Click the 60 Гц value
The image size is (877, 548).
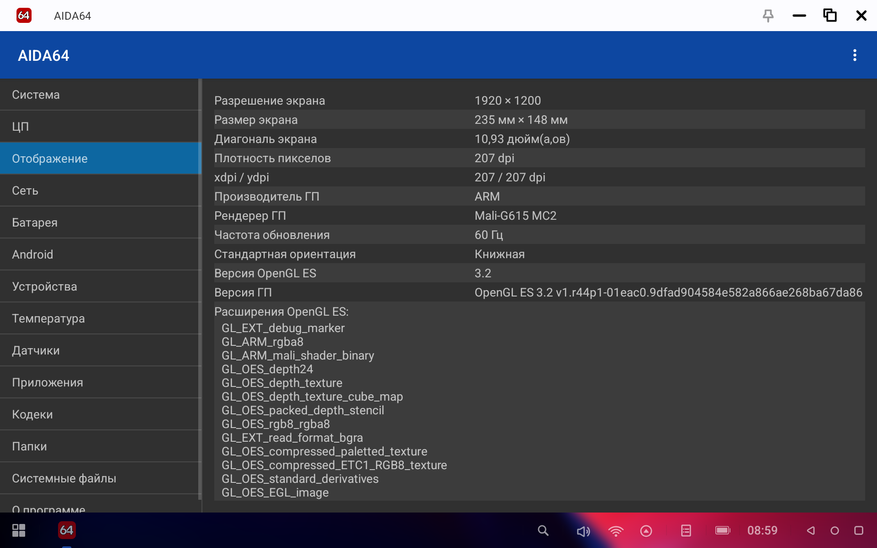[488, 235]
